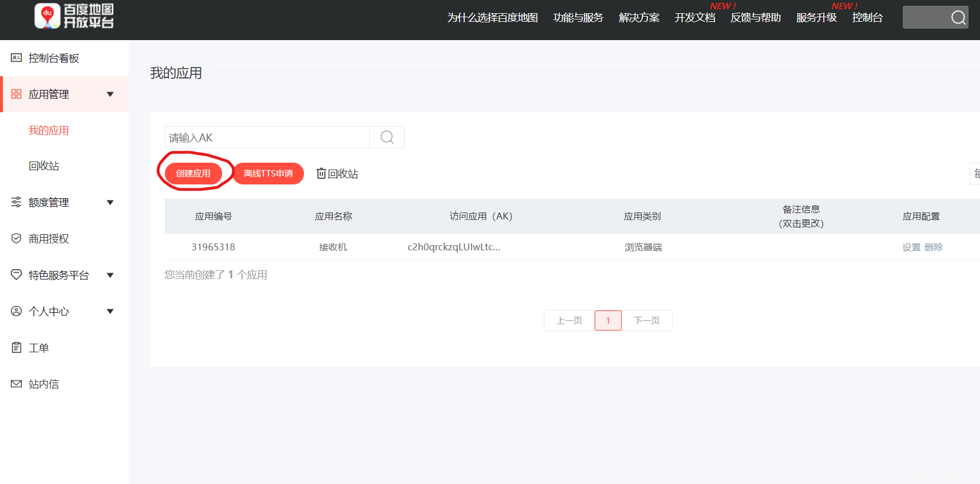This screenshot has width=980, height=484.
Task: Click the 应用配置 column header
Action: click(921, 216)
